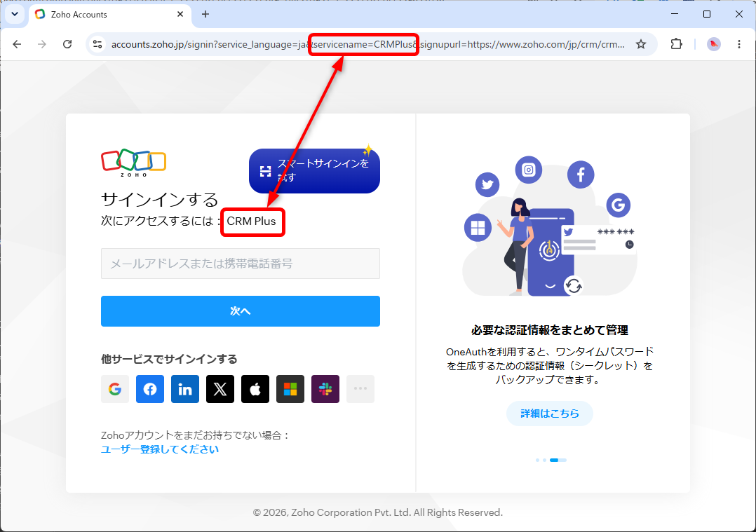Click スマートサインインを試す button
This screenshot has height=532, width=756.
coord(314,170)
